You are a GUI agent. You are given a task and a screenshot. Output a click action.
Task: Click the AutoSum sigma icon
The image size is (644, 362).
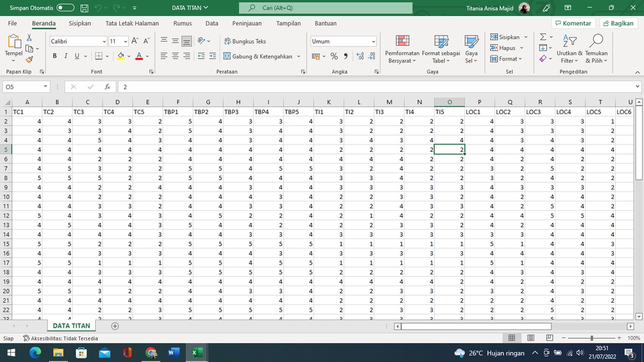[x=543, y=37]
